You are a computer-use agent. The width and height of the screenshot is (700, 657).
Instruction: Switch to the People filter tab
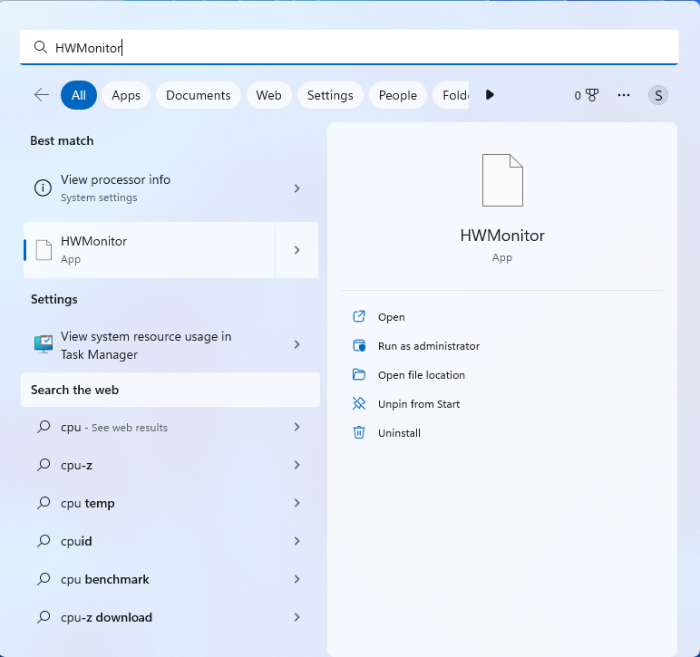(x=398, y=95)
